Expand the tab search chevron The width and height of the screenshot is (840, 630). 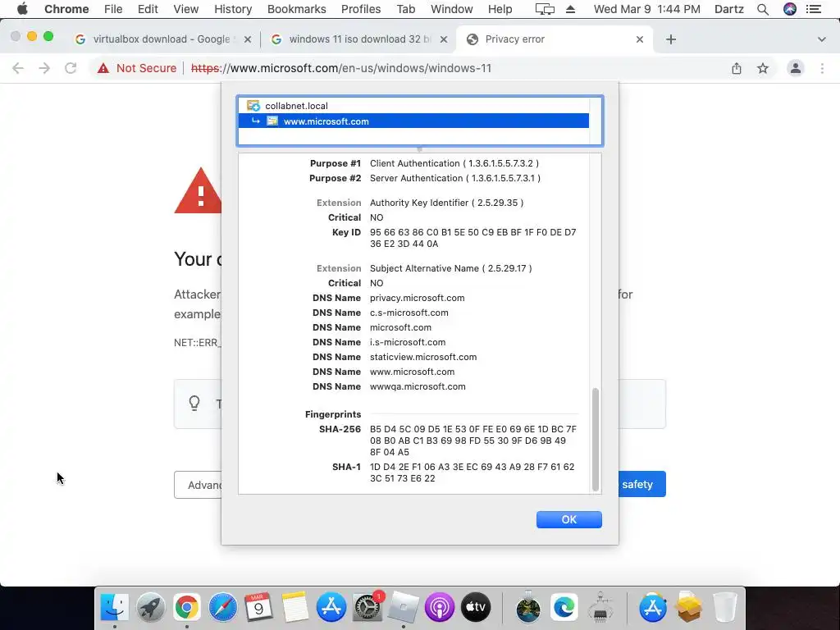tap(821, 39)
